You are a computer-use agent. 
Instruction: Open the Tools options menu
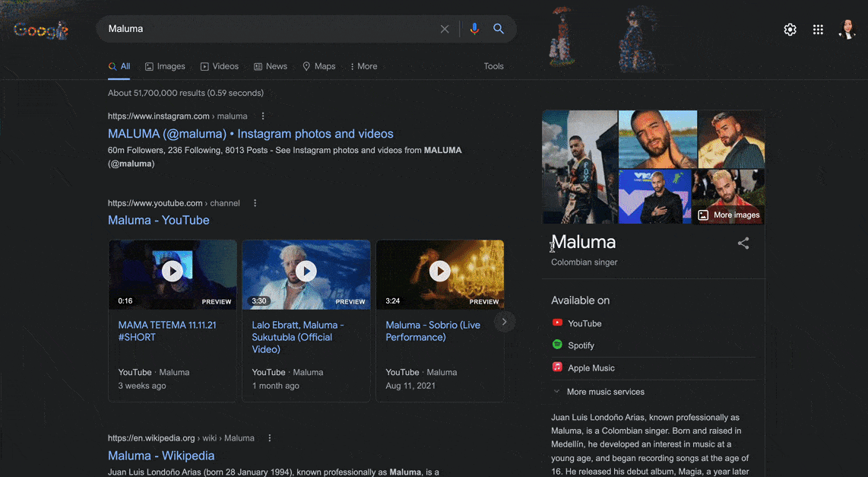tap(493, 66)
